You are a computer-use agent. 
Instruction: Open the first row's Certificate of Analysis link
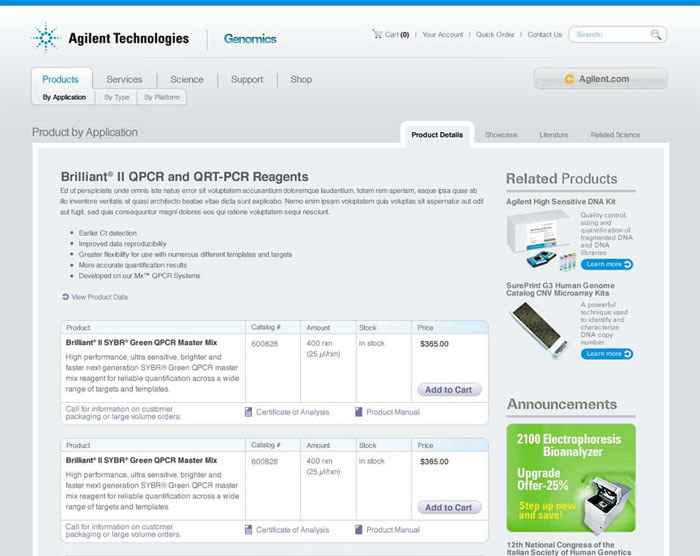292,412
